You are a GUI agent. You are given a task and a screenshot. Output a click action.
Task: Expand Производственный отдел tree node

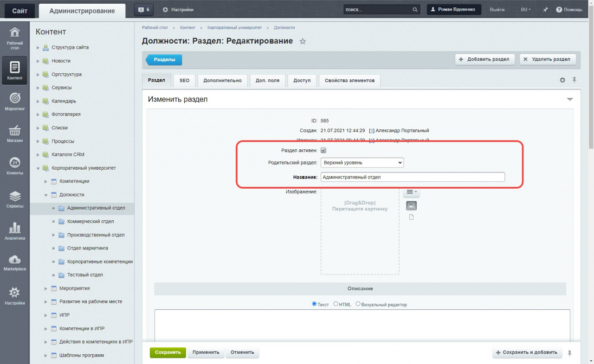click(54, 235)
